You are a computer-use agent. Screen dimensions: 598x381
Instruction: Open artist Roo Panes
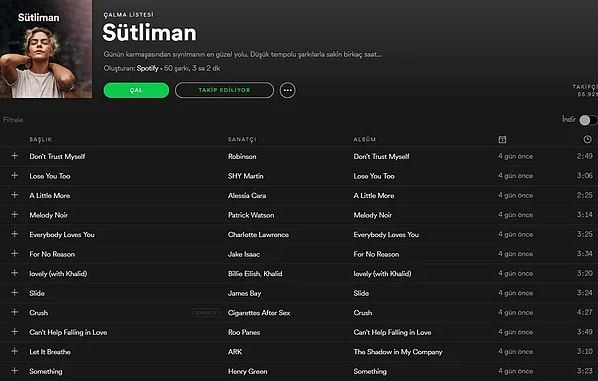[244, 332]
